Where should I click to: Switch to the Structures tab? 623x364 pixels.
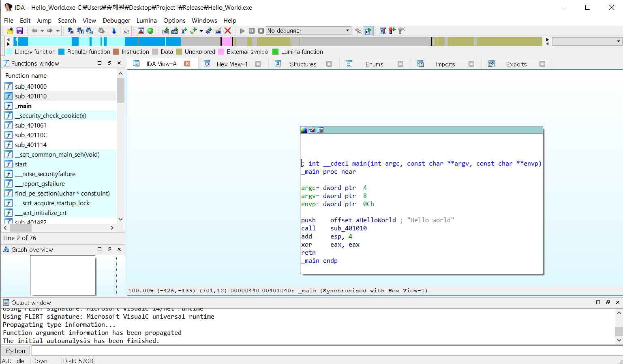pos(303,64)
